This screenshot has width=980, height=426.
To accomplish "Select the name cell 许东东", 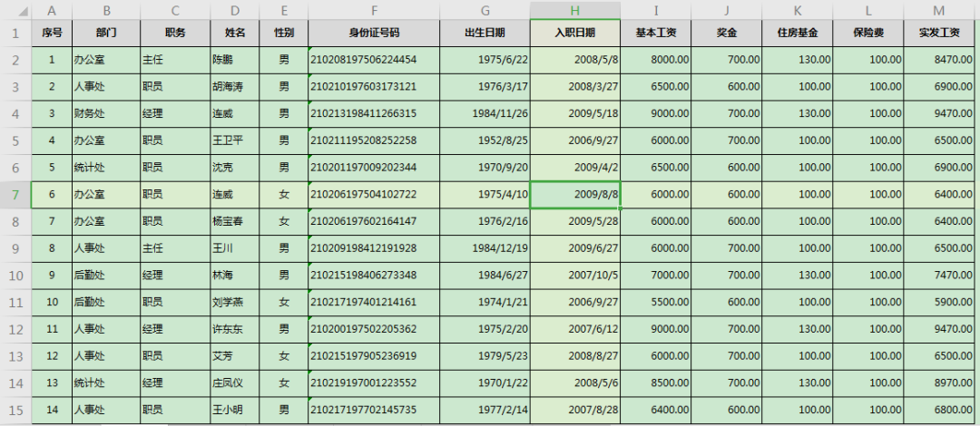I will pos(235,329).
